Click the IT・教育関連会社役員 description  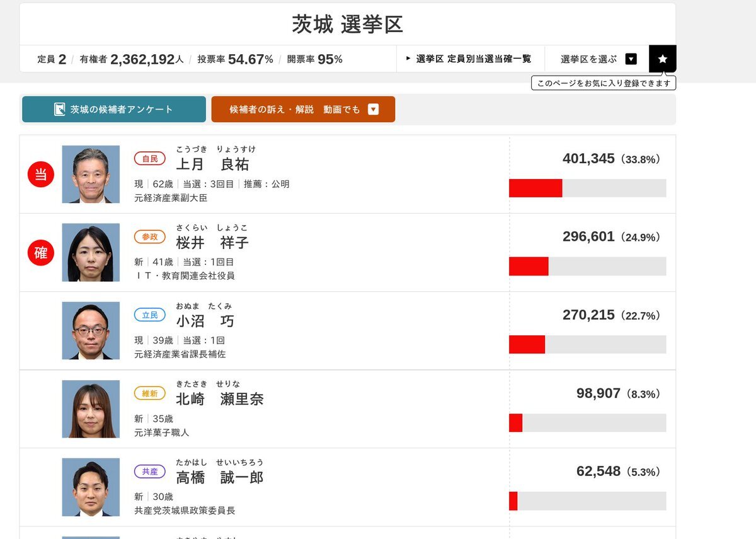(185, 276)
